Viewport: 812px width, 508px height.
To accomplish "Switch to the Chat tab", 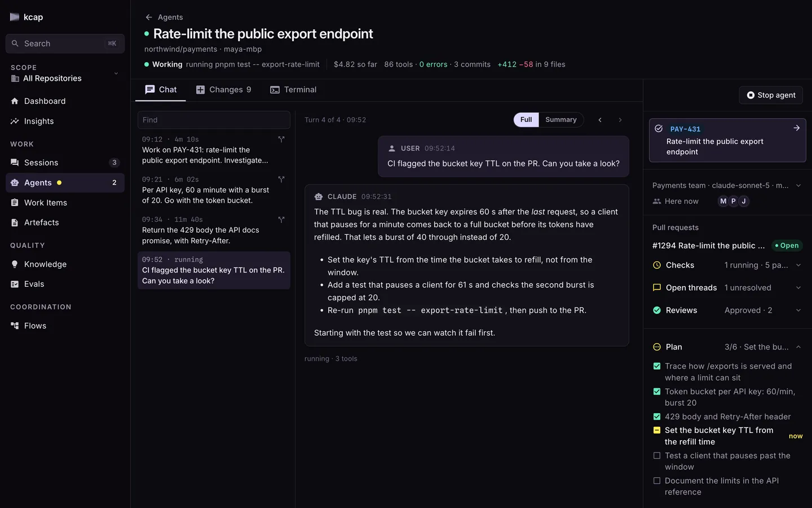I will coord(161,90).
